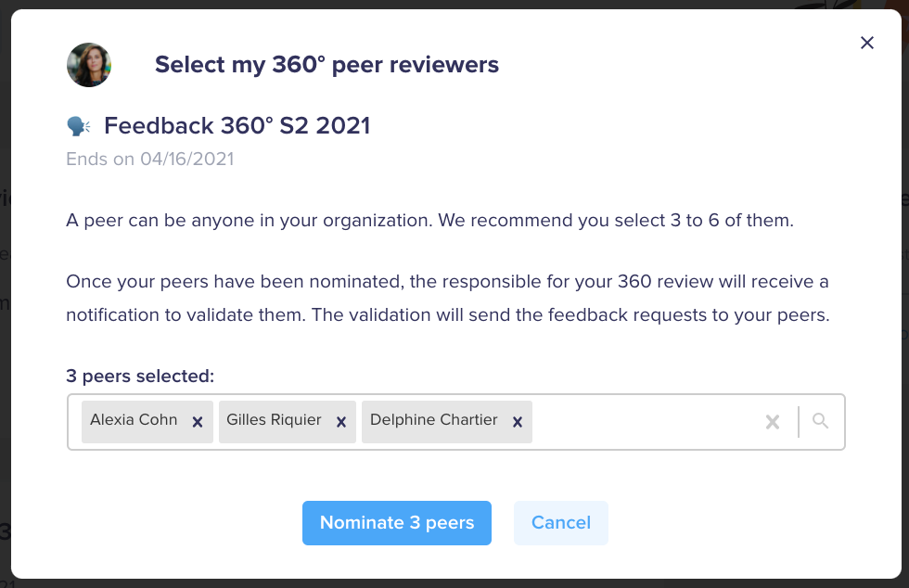This screenshot has width=909, height=588.
Task: Click the Select my 360° peer reviewers title
Action: [x=326, y=64]
